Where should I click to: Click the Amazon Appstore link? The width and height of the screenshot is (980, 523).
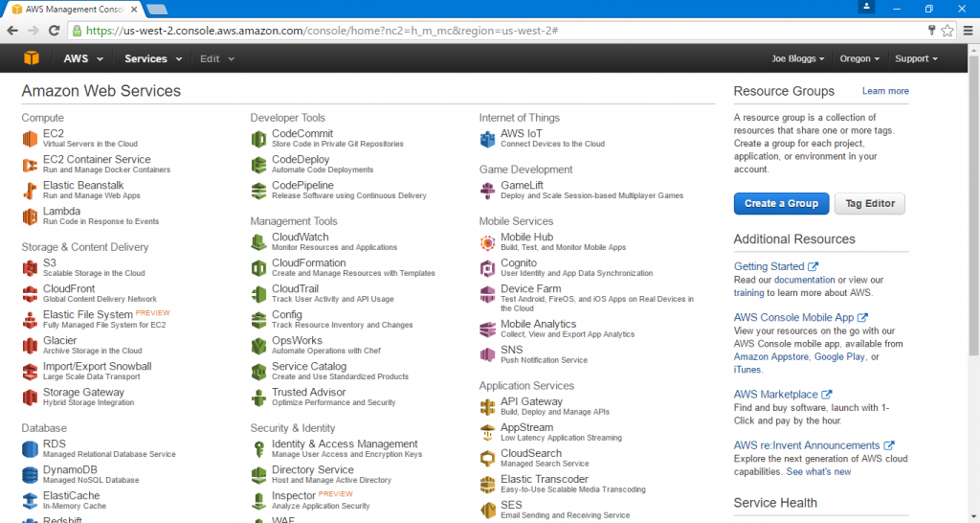point(771,356)
